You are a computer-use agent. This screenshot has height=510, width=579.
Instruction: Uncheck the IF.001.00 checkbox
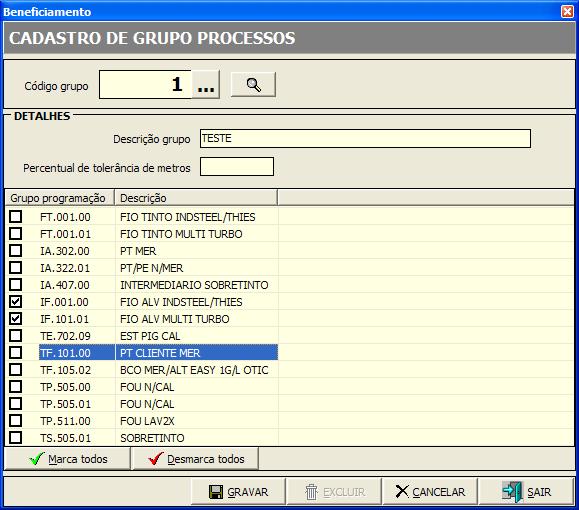coord(16,302)
